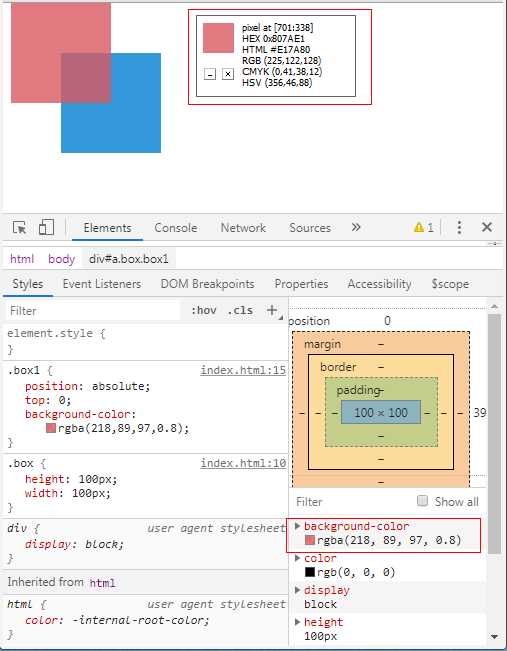Select html in the breadcrumb
The width and height of the screenshot is (507, 651).
[22, 259]
